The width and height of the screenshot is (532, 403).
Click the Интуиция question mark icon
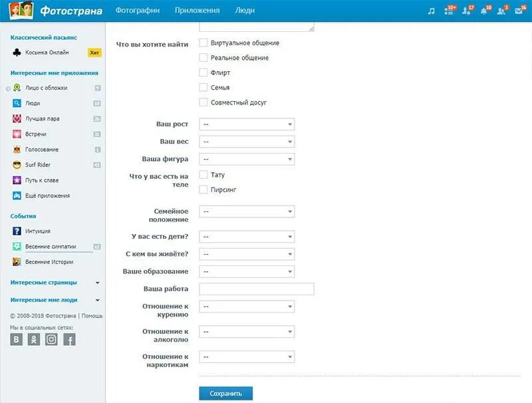tap(17, 231)
